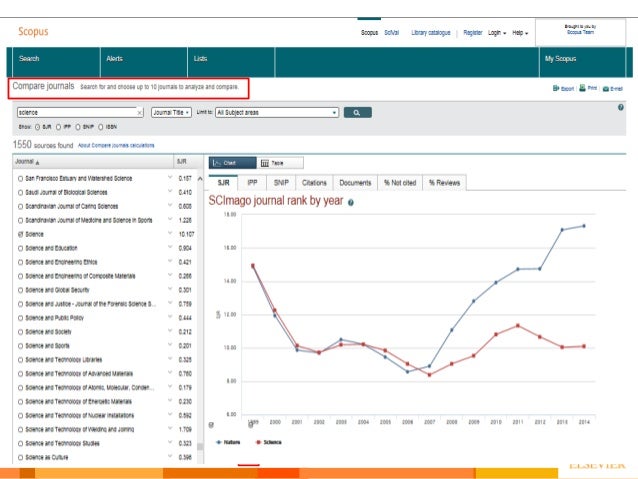Screen dimensions: 638x479
Task: Open the Journal Title dropdown
Action: click(x=172, y=113)
